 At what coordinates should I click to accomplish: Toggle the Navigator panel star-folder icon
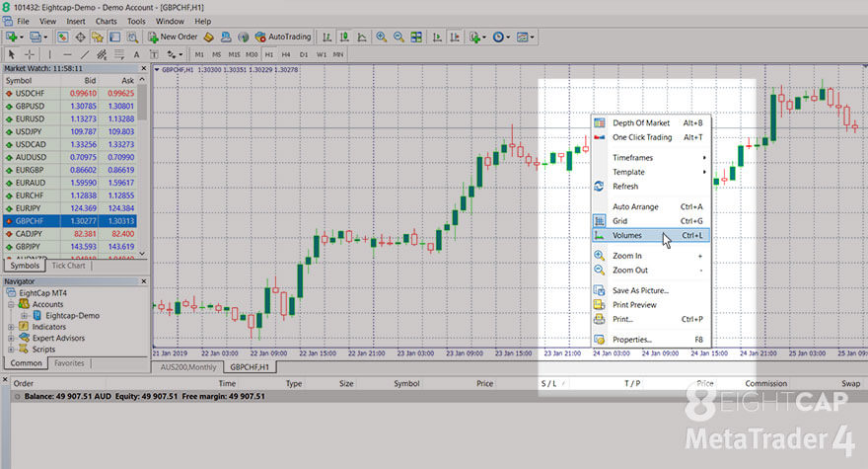[x=98, y=38]
